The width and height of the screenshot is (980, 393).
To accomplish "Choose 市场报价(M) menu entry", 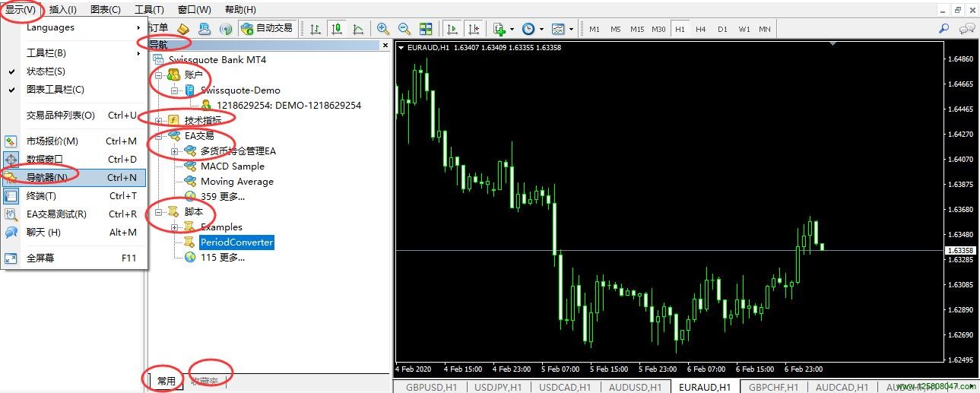I will (x=75, y=141).
